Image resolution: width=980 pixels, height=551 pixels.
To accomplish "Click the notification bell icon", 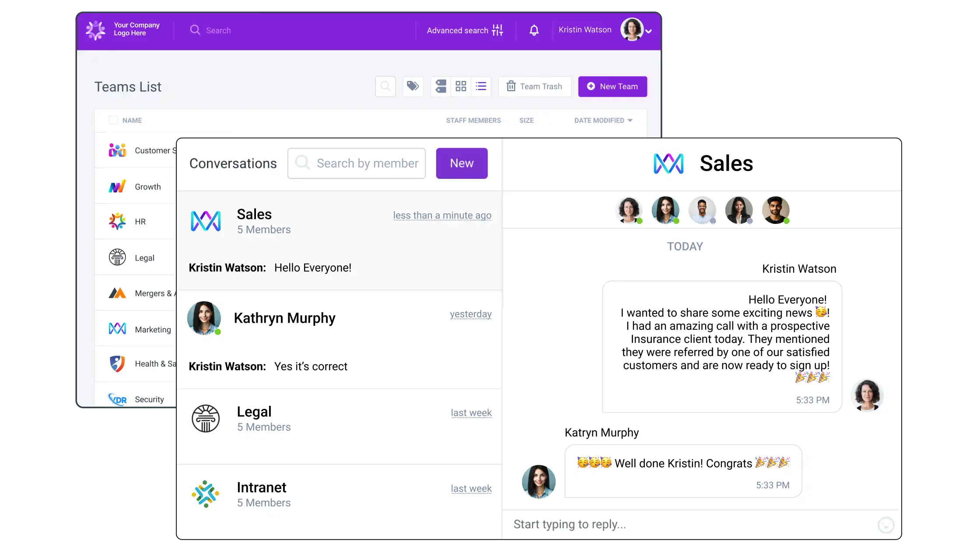I will tap(535, 30).
